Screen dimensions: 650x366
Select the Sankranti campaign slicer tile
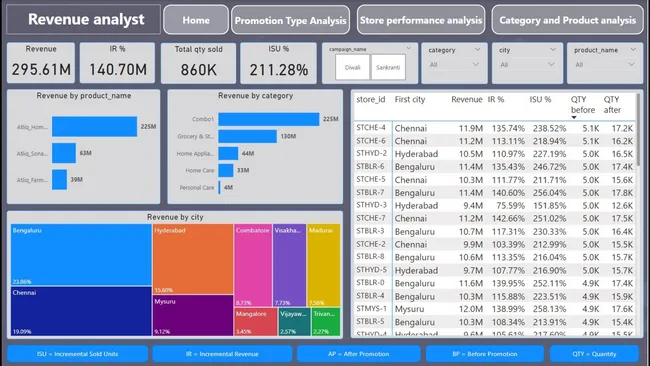pyautogui.click(x=388, y=67)
